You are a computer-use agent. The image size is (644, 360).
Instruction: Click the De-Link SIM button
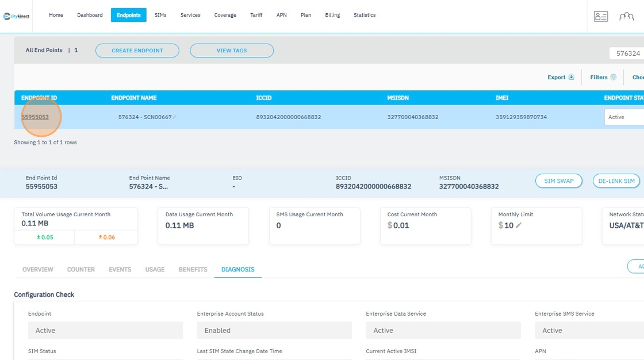click(x=616, y=181)
